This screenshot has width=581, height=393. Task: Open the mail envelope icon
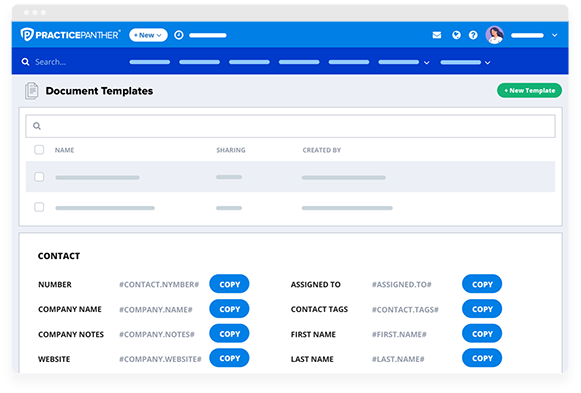click(x=437, y=35)
